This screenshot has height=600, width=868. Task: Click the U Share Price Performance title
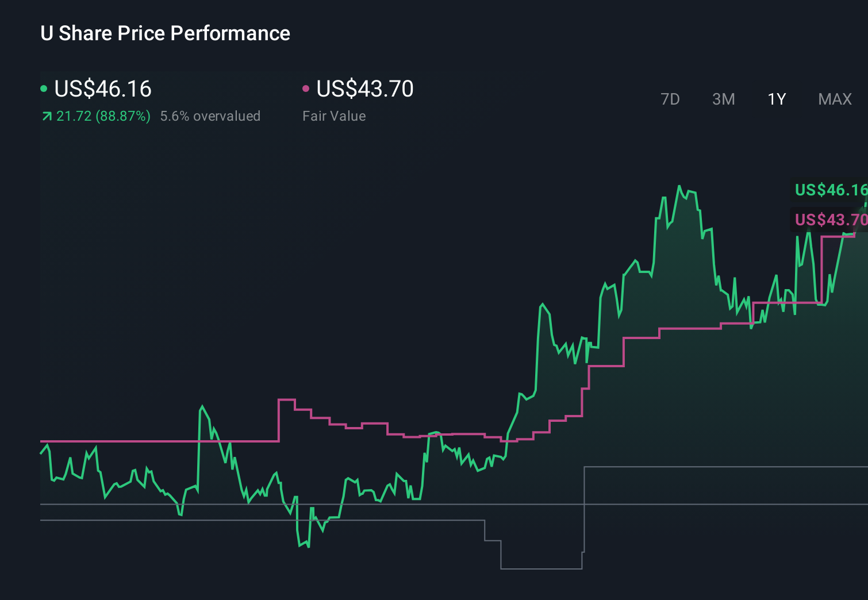(x=164, y=33)
